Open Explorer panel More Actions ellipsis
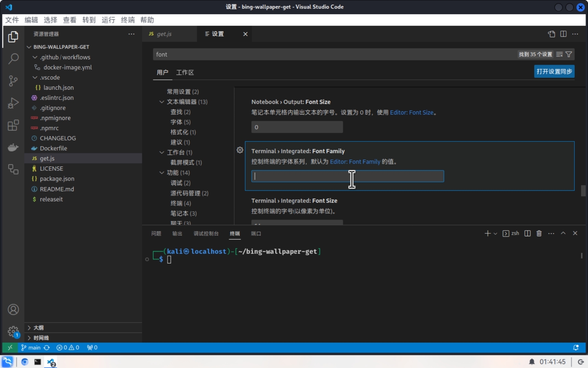Viewport: 588px width, 368px height. pos(131,34)
